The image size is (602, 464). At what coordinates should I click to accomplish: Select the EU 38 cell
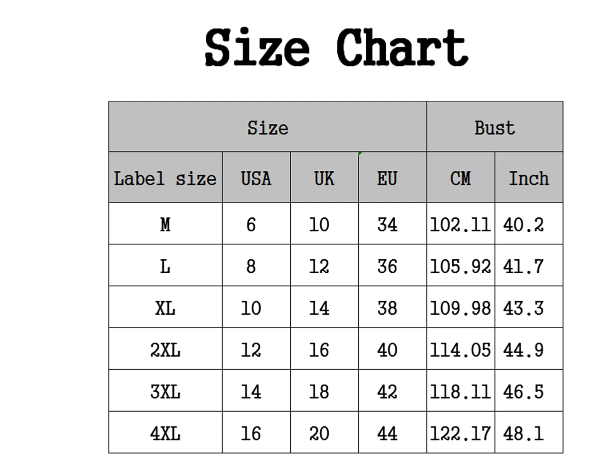pos(392,307)
